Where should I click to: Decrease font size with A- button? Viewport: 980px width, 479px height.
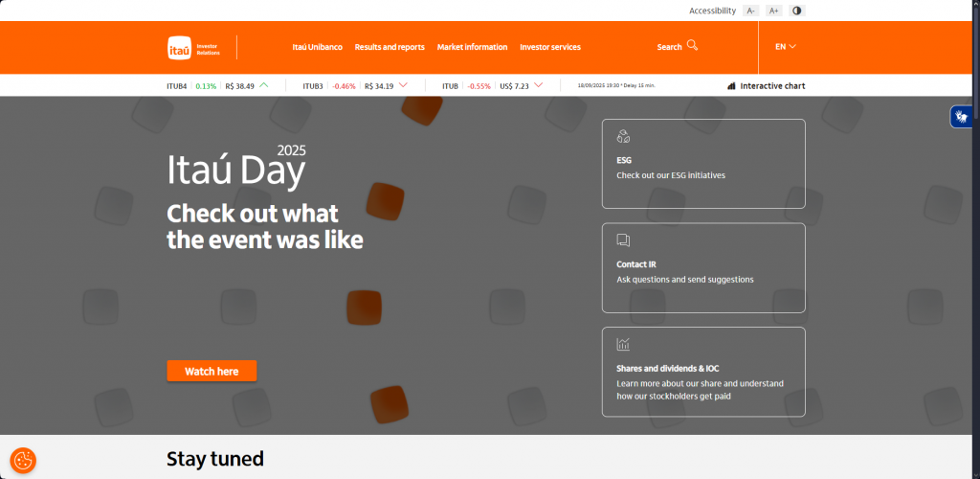point(751,11)
